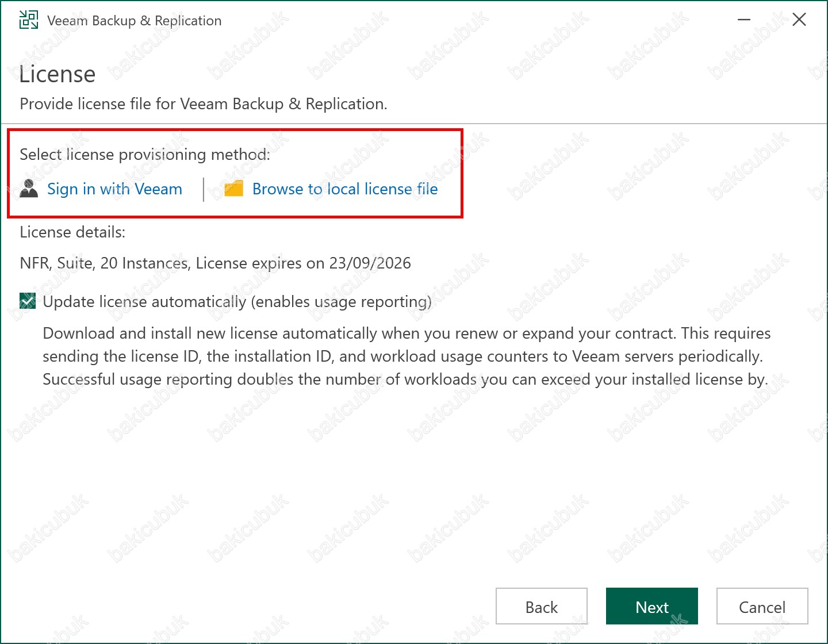The width and height of the screenshot is (828, 644).
Task: Click the Provide license file subtitle
Action: pyautogui.click(x=204, y=104)
